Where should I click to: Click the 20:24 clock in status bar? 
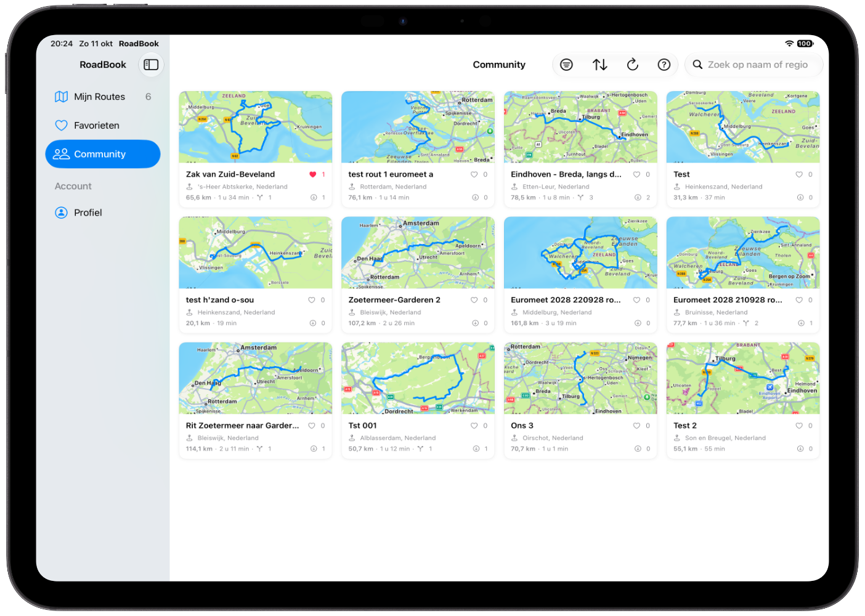(62, 44)
